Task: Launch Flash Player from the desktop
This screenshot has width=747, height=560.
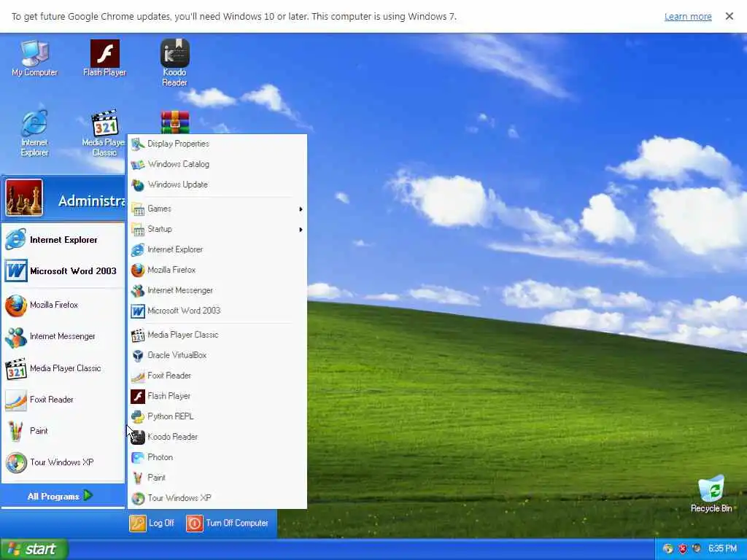Action: [104, 58]
